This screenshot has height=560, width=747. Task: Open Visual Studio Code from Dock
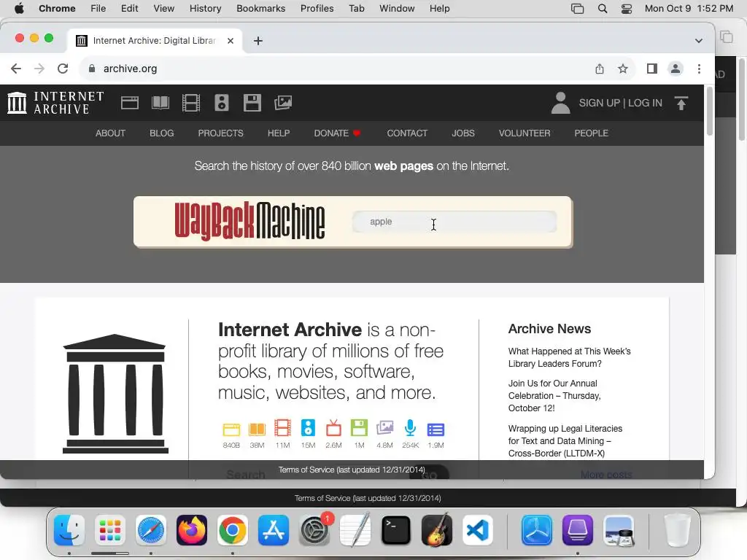click(x=478, y=530)
